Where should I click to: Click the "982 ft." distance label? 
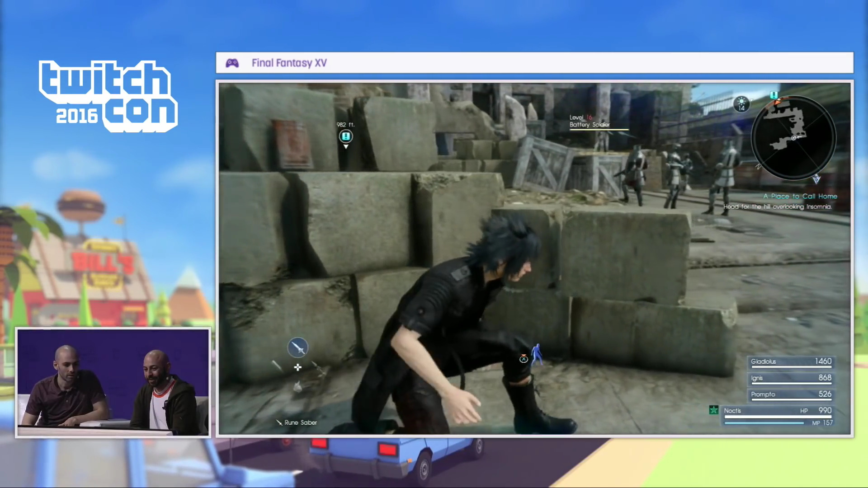[345, 125]
